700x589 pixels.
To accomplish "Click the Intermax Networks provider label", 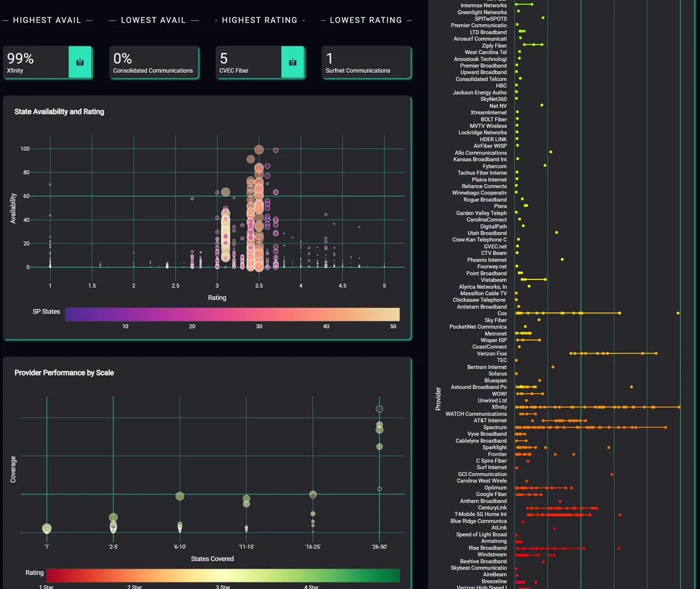I will click(x=484, y=5).
